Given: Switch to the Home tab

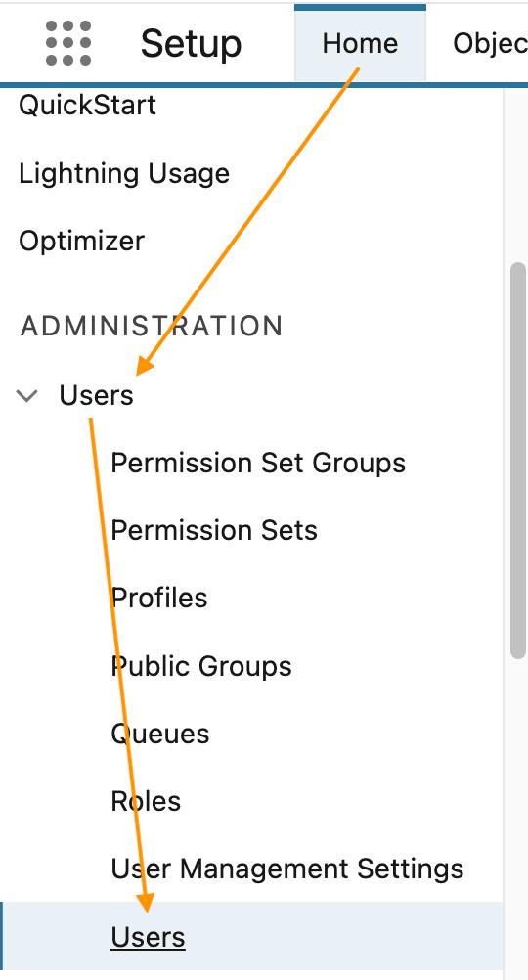Looking at the screenshot, I should 360,43.
